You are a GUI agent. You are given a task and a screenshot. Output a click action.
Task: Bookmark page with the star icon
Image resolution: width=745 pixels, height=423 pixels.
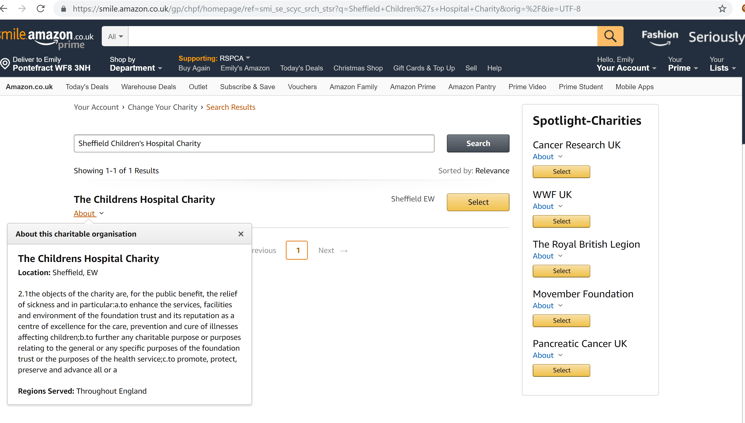pos(722,9)
